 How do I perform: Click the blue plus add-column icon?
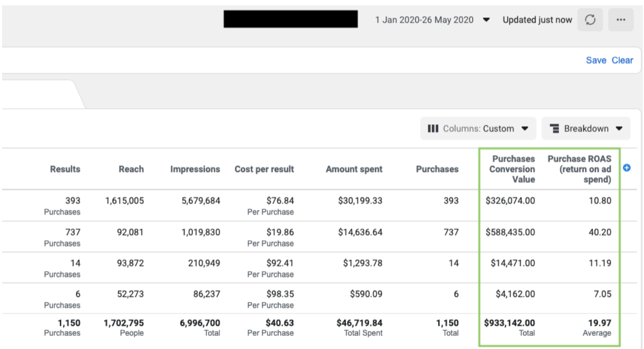coord(627,168)
